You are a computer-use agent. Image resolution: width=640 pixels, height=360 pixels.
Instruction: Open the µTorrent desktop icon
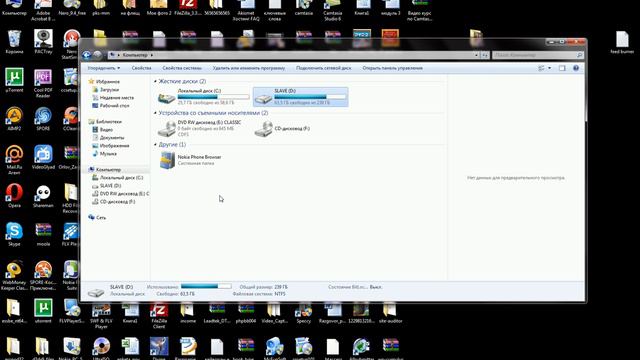tap(14, 80)
